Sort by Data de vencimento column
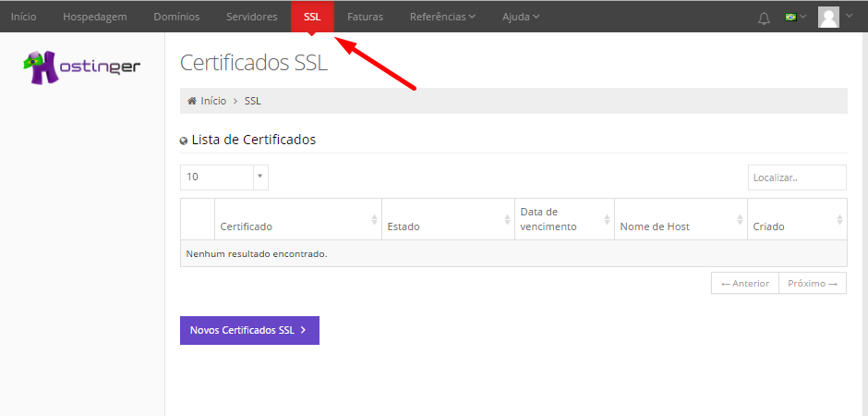The width and height of the screenshot is (868, 416). point(607,220)
